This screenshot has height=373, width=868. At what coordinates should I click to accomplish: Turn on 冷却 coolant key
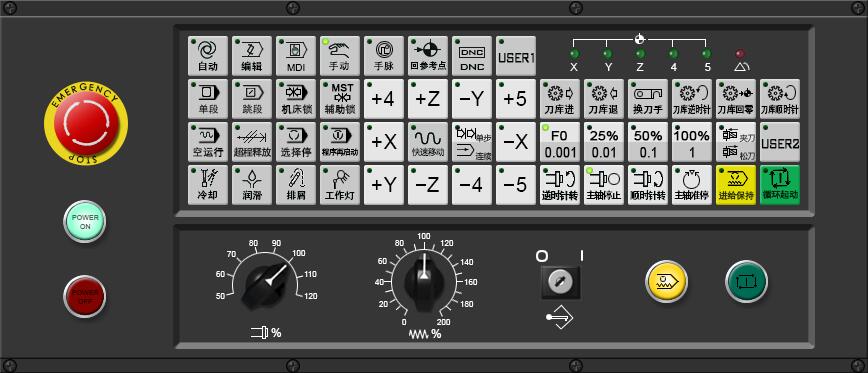pyautogui.click(x=208, y=185)
